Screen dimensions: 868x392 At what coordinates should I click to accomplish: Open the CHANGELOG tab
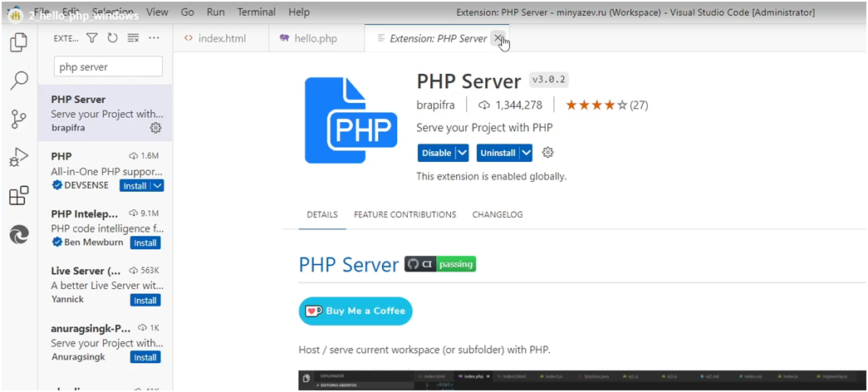(497, 214)
